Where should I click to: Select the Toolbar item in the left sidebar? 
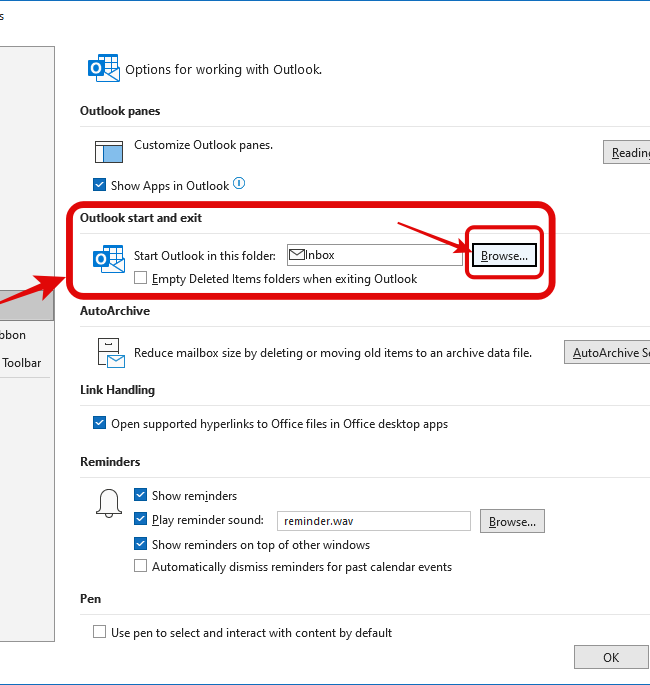(21, 363)
